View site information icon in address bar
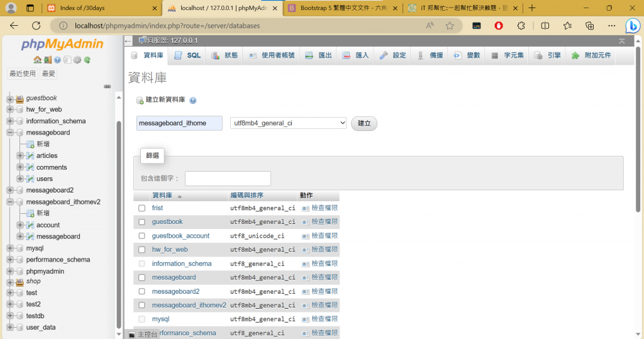Image resolution: width=644 pixels, height=339 pixels. click(x=64, y=26)
